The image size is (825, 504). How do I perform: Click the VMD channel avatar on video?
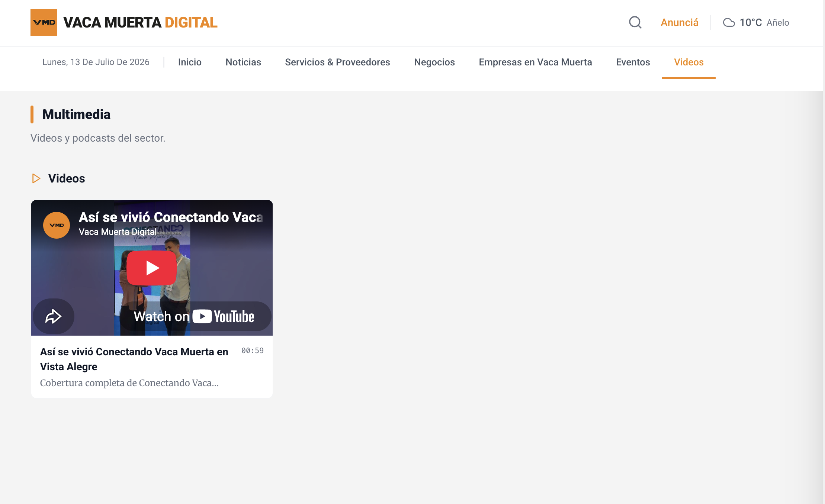[57, 225]
